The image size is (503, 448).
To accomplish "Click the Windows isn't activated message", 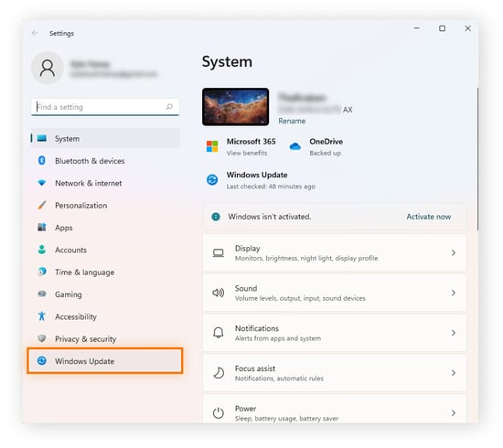I will click(270, 217).
